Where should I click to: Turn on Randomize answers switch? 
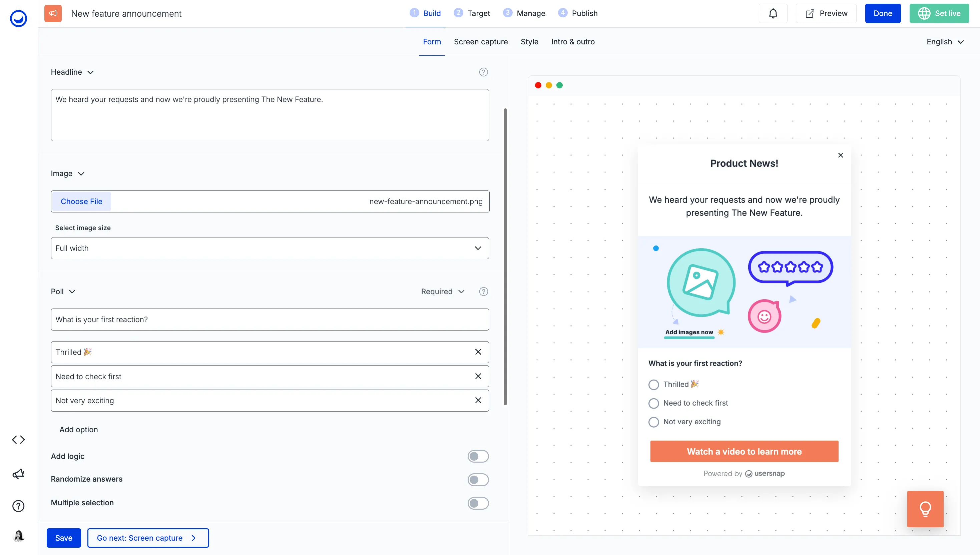(x=478, y=480)
